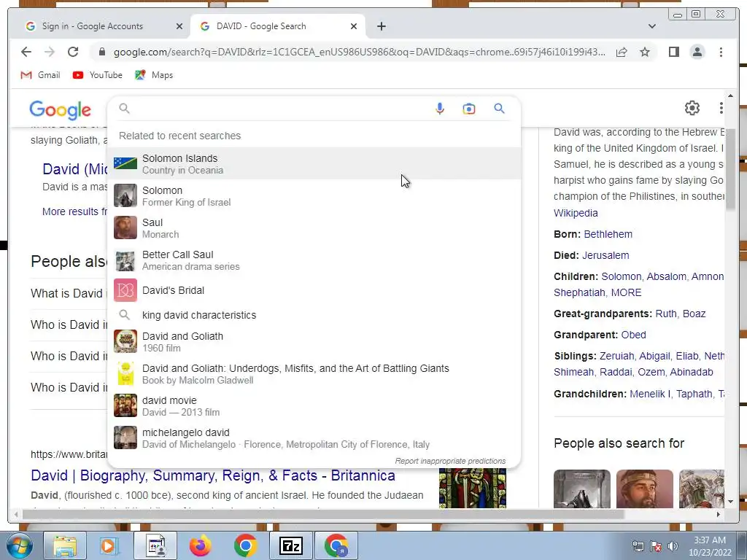The image size is (747, 560).
Task: Open Ruth great-grandparent link
Action: click(x=665, y=314)
